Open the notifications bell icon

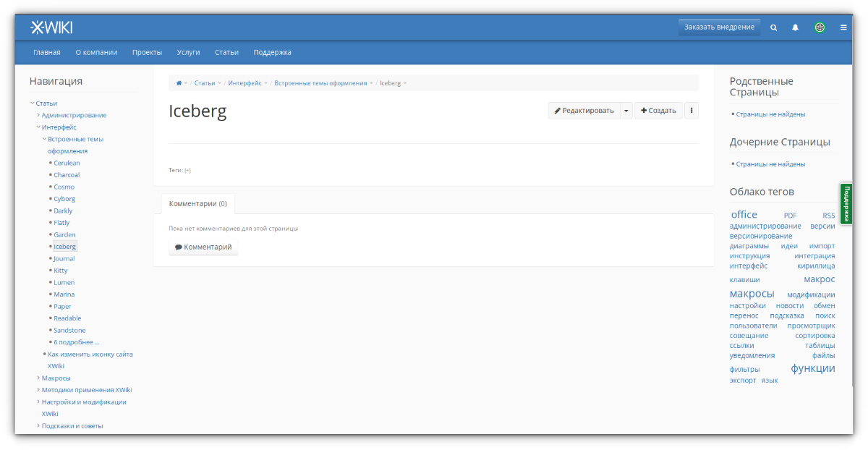[x=795, y=27]
